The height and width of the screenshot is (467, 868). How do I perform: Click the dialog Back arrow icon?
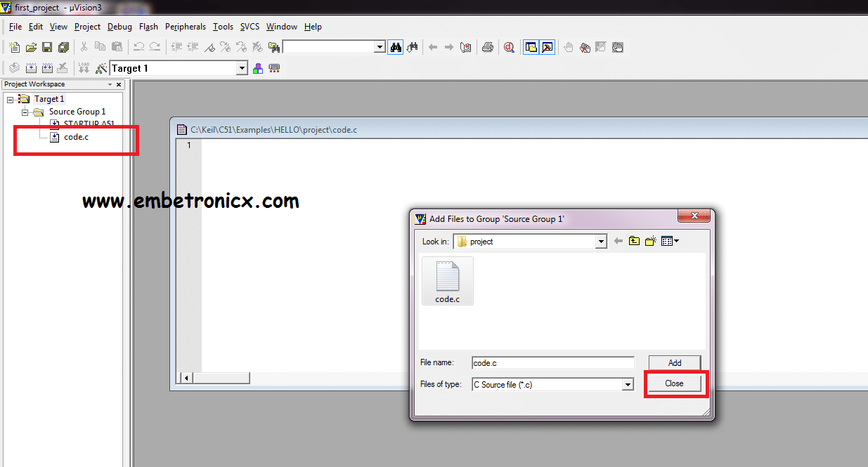click(x=618, y=241)
